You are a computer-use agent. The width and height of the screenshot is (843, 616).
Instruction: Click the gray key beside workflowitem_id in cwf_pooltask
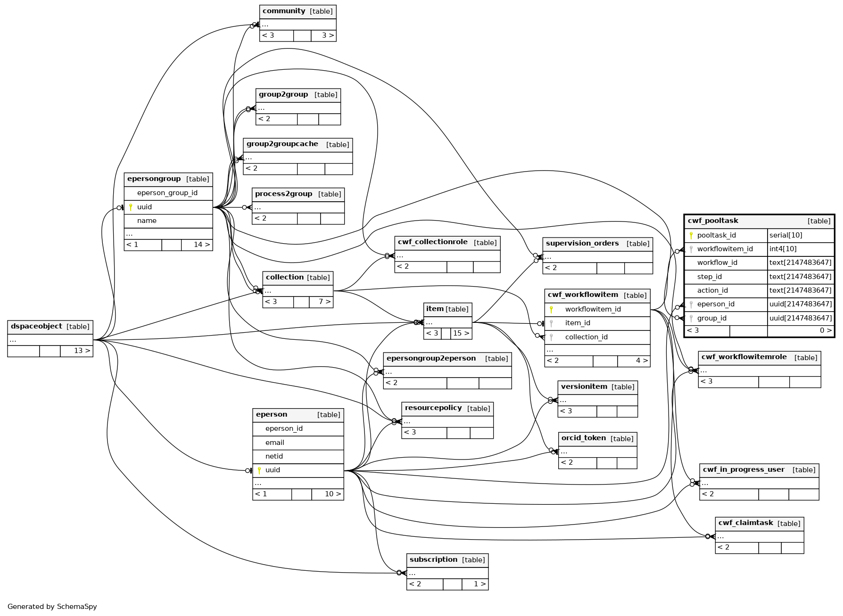pos(691,249)
